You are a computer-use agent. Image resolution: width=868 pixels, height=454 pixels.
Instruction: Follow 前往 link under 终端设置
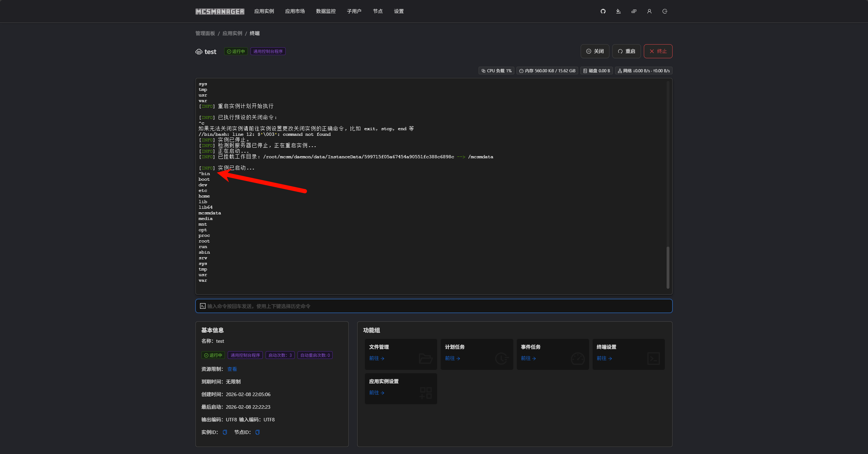point(604,358)
